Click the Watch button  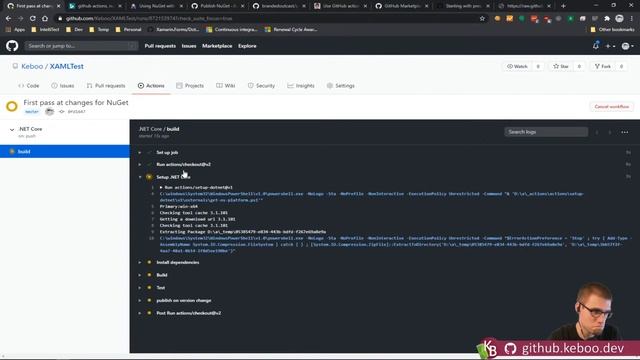click(x=518, y=66)
